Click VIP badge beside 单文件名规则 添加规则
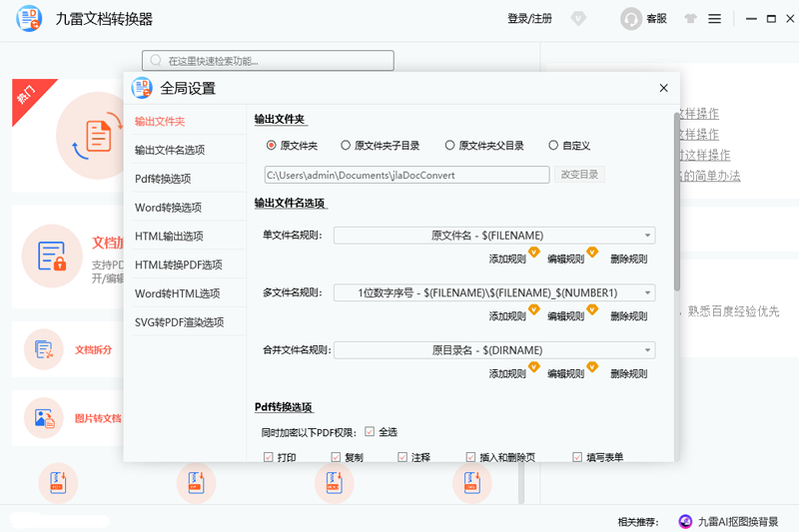This screenshot has width=799, height=532. [533, 252]
